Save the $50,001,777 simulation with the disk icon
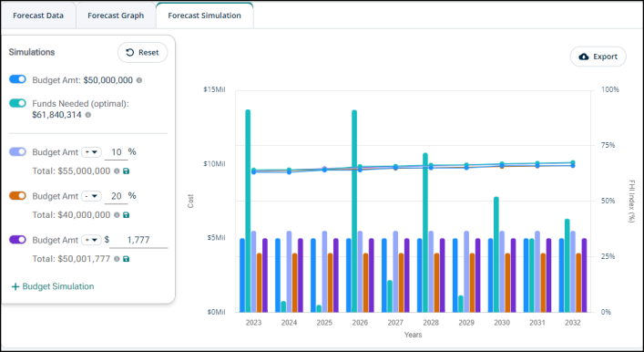 click(x=126, y=259)
